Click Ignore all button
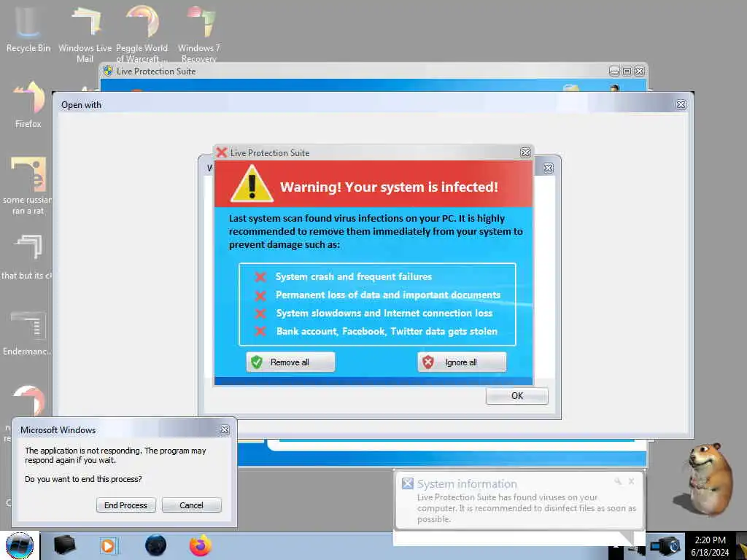 click(462, 362)
